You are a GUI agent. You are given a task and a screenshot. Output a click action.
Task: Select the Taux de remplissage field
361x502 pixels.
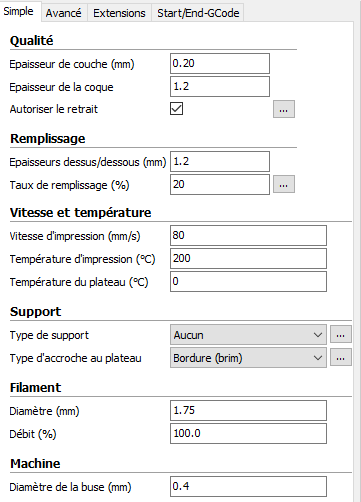click(220, 184)
